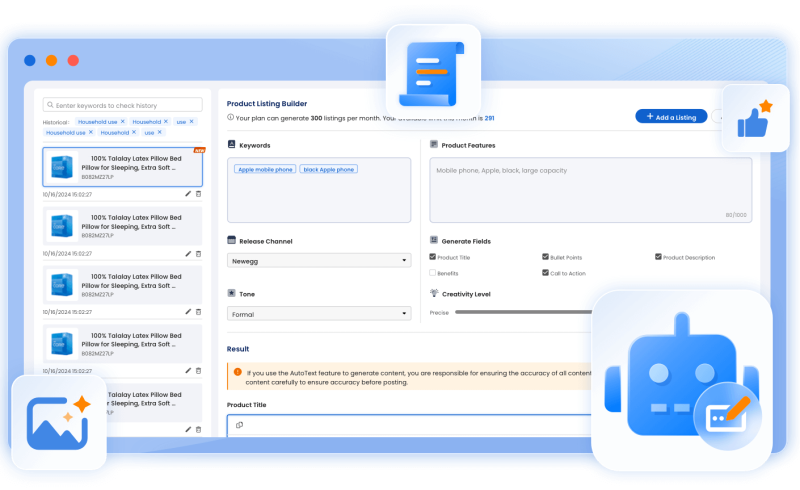Screen dimensions: 800x490
Task: Click the 'Add a Listing' button
Action: [671, 117]
